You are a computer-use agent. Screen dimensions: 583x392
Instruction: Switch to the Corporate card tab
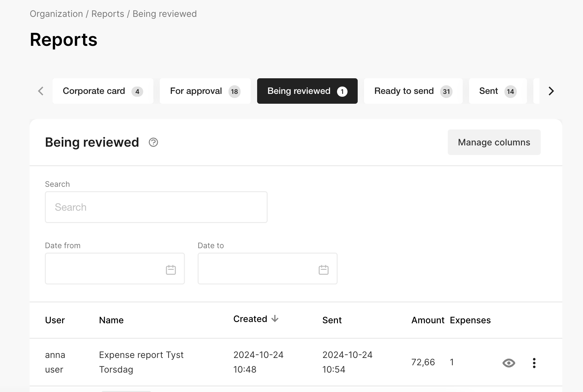pos(103,91)
